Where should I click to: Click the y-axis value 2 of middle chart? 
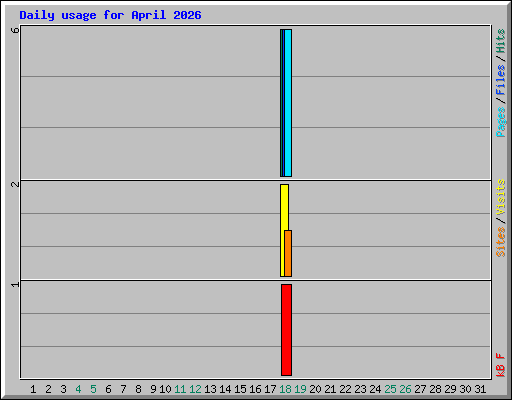pyautogui.click(x=15, y=184)
